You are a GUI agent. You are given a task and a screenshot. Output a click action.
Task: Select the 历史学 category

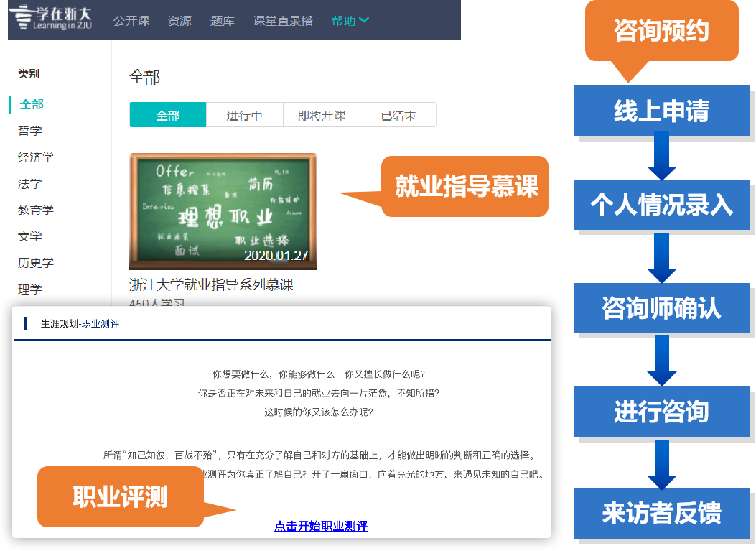click(34, 262)
